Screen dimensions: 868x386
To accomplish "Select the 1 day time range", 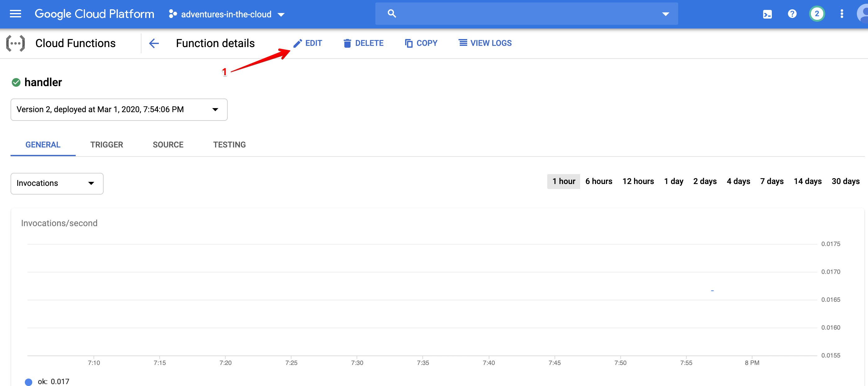I will pyautogui.click(x=673, y=182).
